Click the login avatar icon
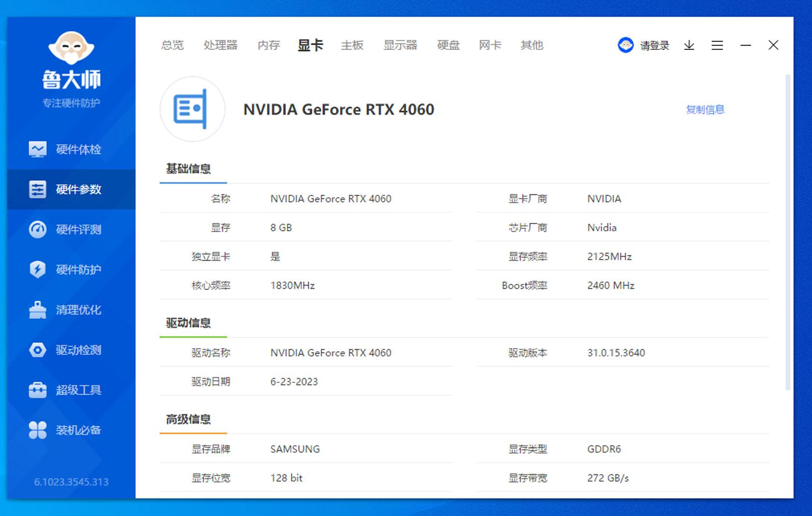The width and height of the screenshot is (812, 516). click(625, 45)
